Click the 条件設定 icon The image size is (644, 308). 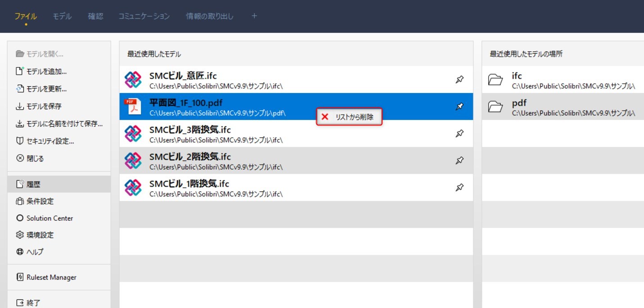19,201
